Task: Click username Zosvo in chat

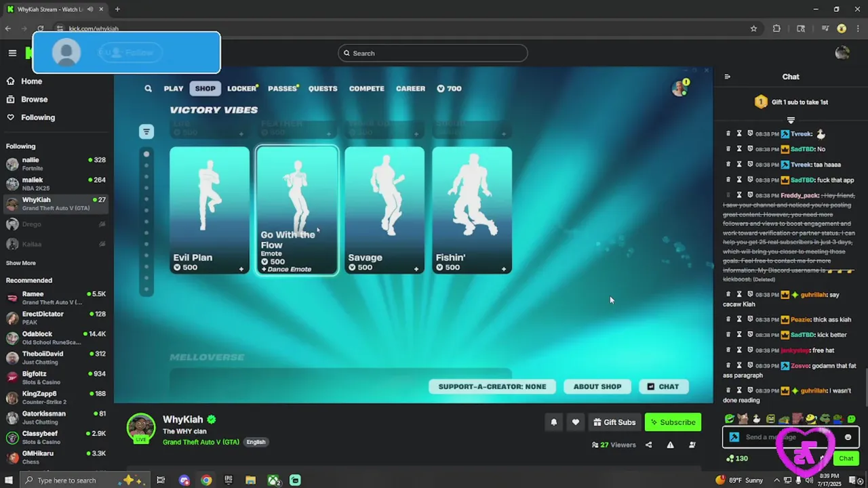Action: pyautogui.click(x=800, y=365)
